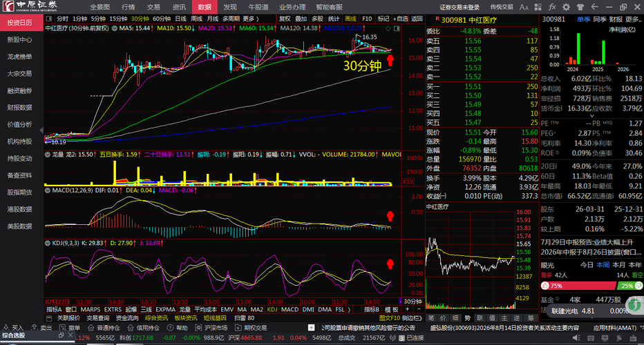Click the X10 volume scale box
Viewport: 644px width, 345px height.
point(408,181)
